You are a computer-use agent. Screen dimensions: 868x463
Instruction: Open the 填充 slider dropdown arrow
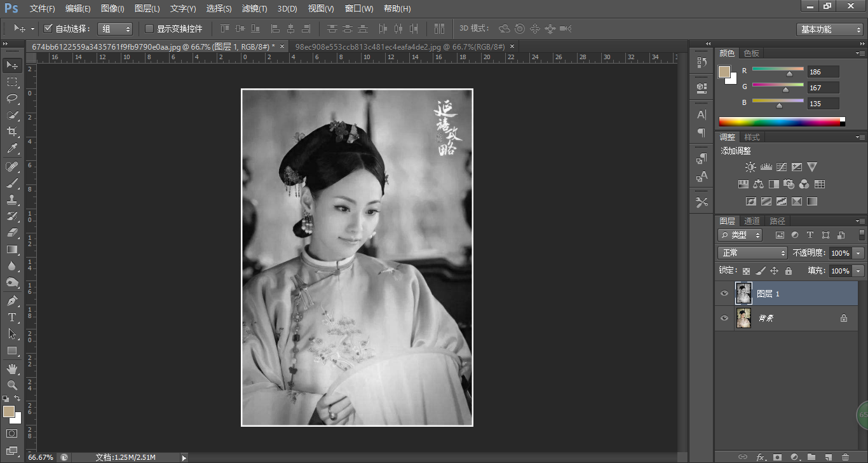(x=859, y=271)
